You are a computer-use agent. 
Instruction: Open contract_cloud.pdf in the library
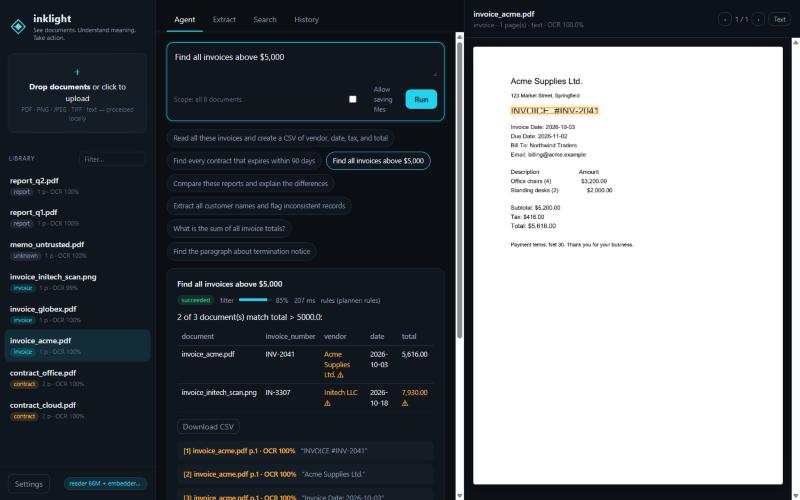tap(78, 410)
